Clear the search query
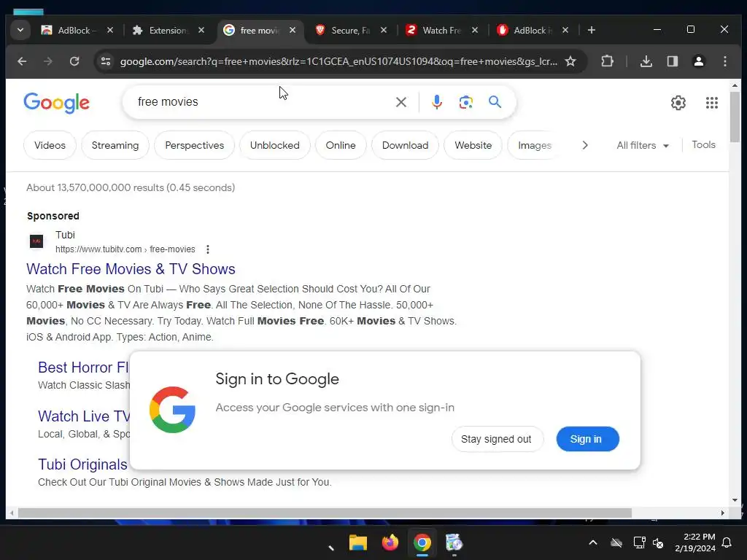The width and height of the screenshot is (747, 560). pos(401,102)
